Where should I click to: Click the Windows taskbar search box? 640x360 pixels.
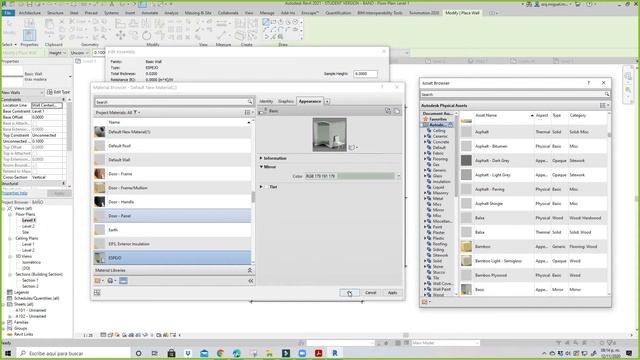coord(74,353)
